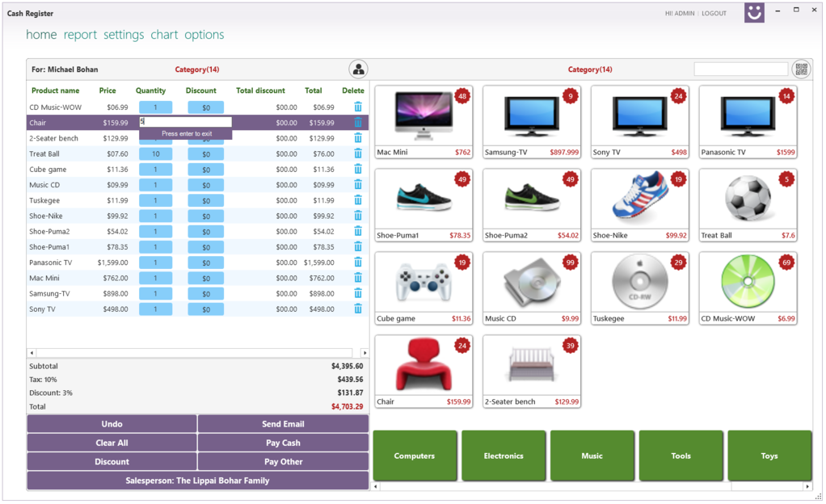
Task: Show the Music category products
Action: [592, 456]
